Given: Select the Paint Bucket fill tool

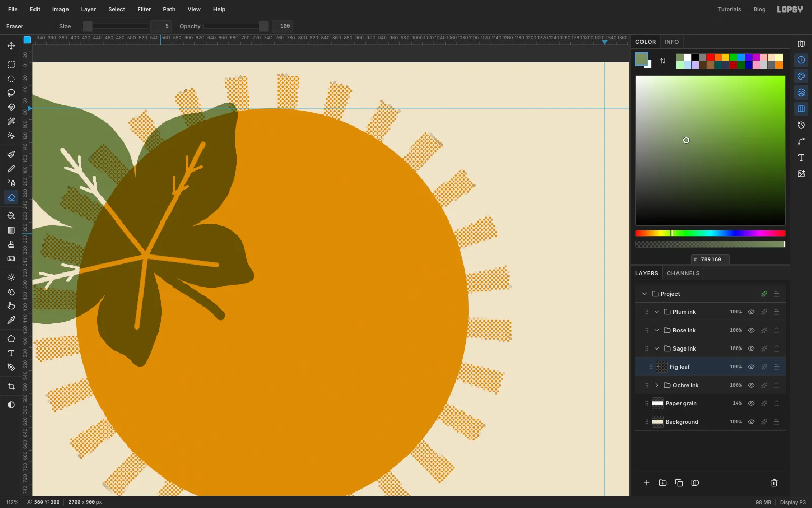Looking at the screenshot, I should pos(11,216).
